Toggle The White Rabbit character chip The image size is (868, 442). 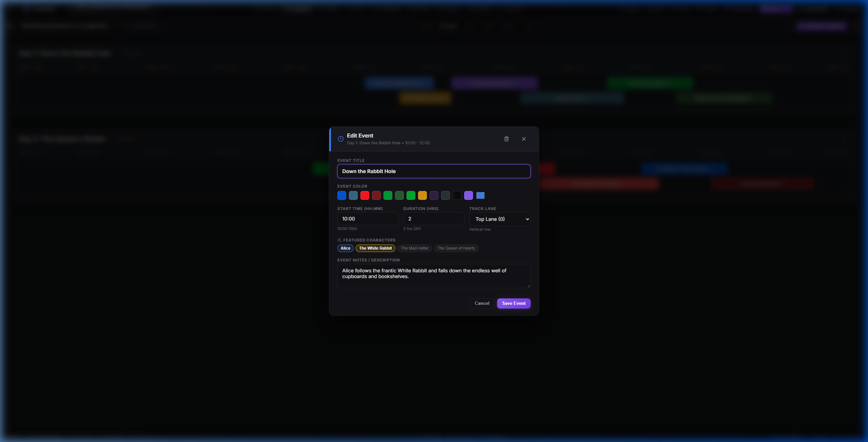(375, 248)
